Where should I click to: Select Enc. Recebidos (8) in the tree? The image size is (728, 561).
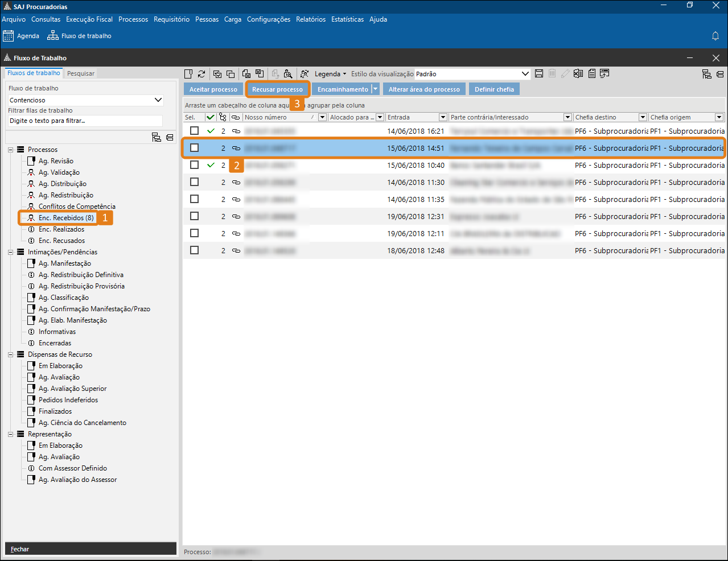click(x=65, y=218)
